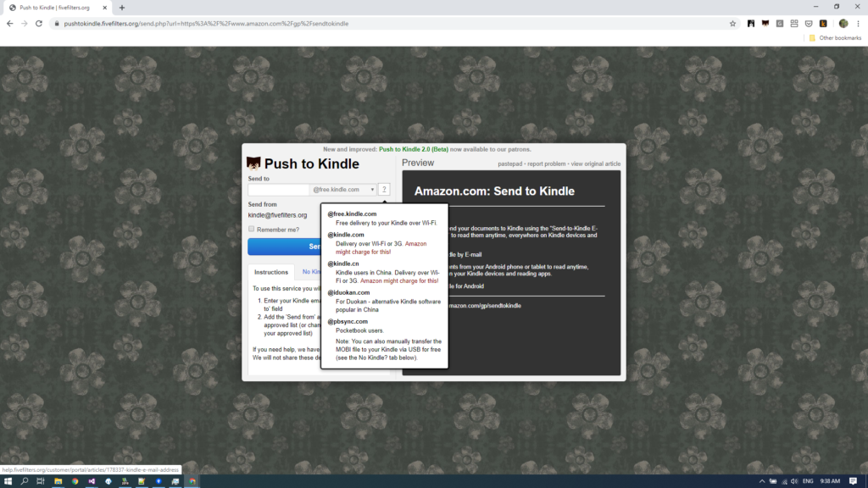The width and height of the screenshot is (868, 488).
Task: Open a new browser tab
Action: coord(122,8)
